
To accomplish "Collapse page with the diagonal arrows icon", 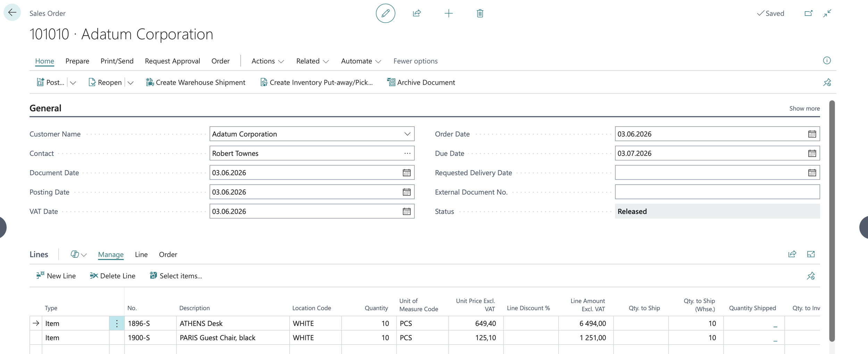I will tap(827, 13).
